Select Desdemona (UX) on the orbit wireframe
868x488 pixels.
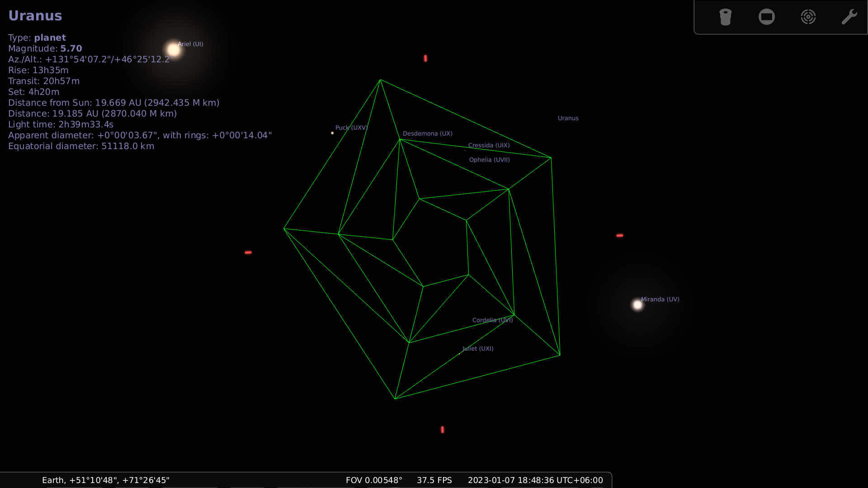click(427, 133)
